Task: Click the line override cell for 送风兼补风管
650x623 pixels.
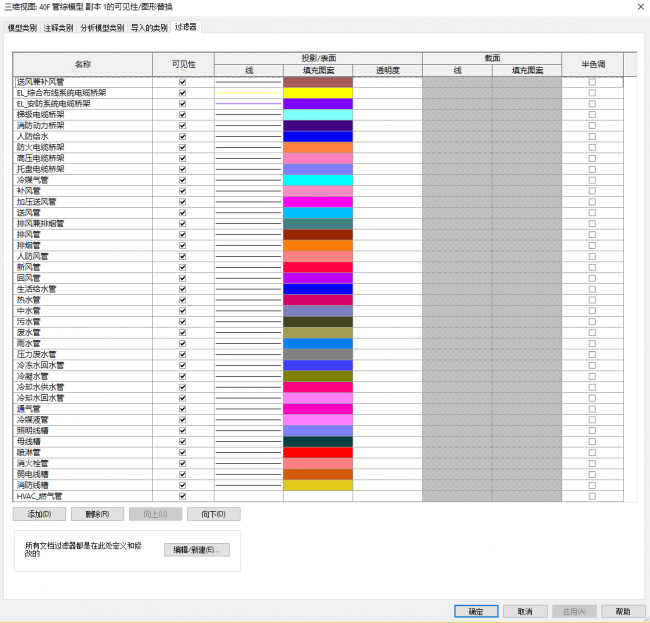Action: click(x=248, y=82)
